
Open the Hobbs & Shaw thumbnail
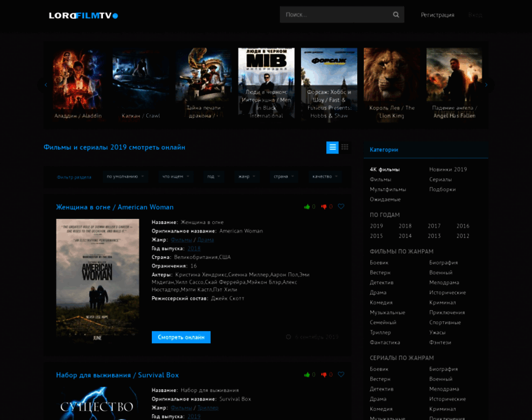pyautogui.click(x=329, y=85)
